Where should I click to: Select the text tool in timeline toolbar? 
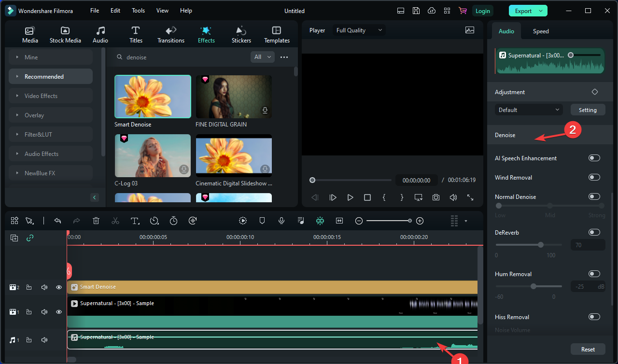pos(135,221)
